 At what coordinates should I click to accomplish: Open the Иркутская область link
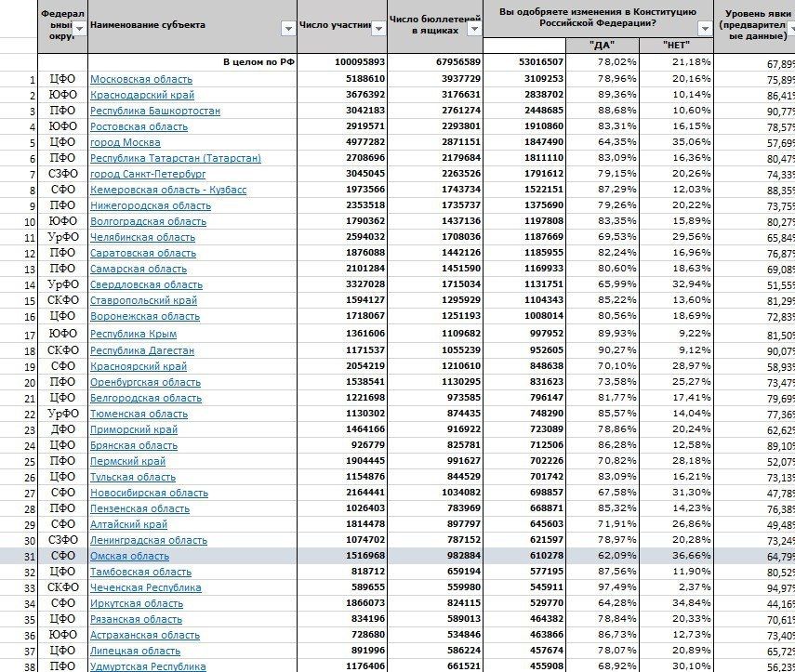pos(137,603)
